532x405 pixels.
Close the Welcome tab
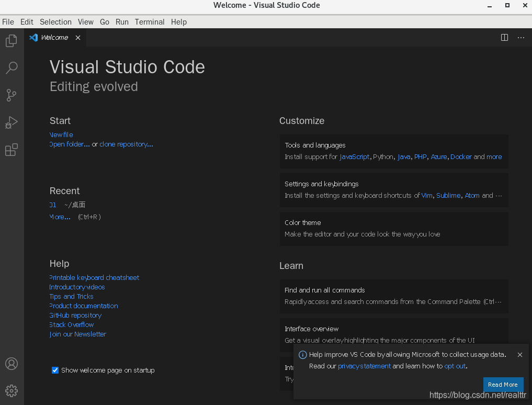click(x=78, y=38)
